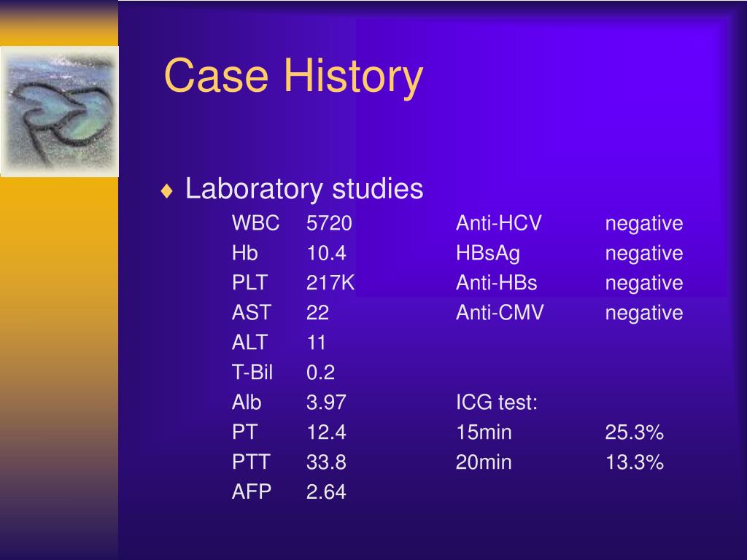Select the "T-Bil" label
This screenshot has height=560, width=747.
pos(252,372)
